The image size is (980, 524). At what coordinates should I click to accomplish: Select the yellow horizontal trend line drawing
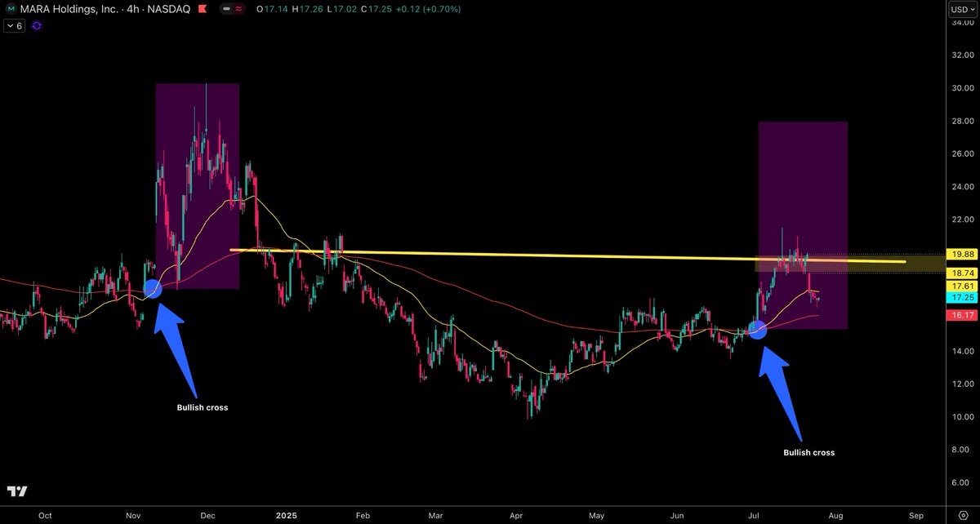click(568, 255)
